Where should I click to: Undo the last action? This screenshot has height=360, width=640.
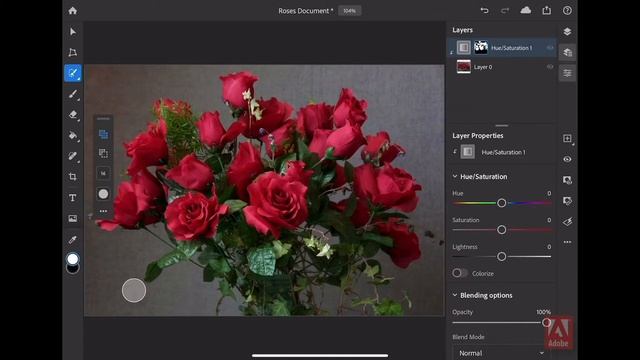484,11
